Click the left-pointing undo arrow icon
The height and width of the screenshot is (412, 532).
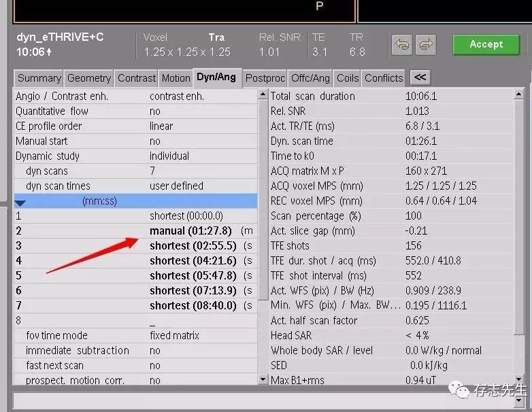click(401, 45)
